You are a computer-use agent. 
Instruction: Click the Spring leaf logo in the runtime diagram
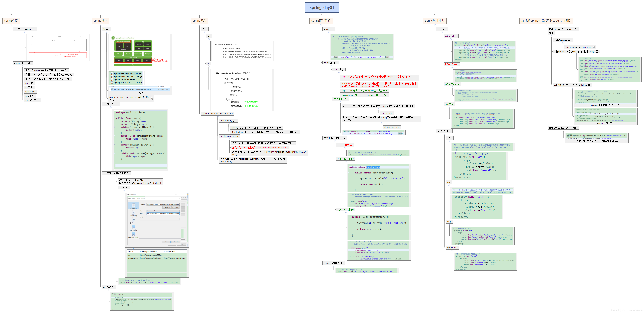[113, 38]
